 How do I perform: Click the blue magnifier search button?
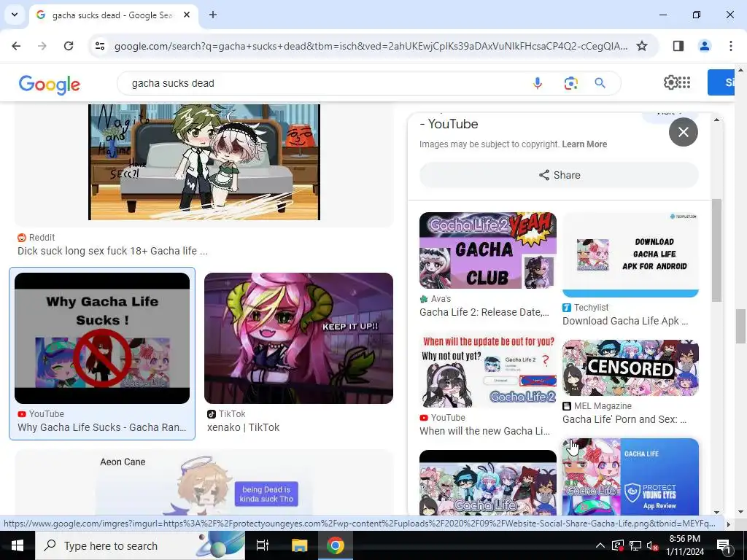click(600, 83)
